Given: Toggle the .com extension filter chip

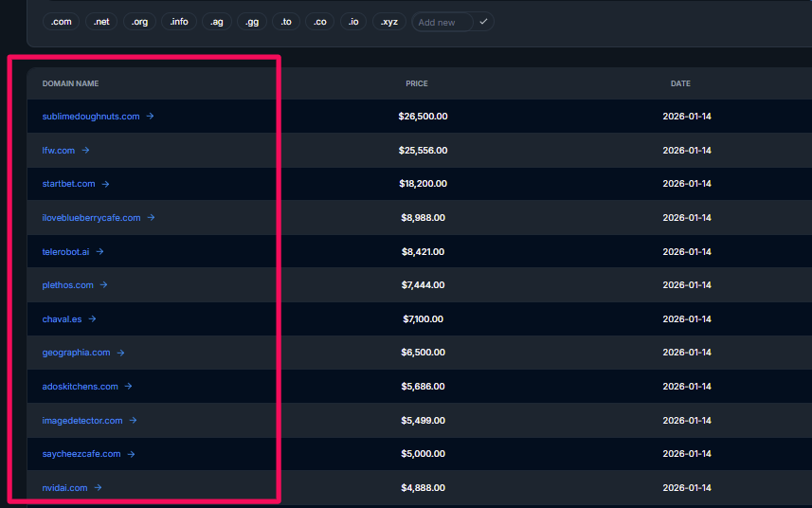Looking at the screenshot, I should pos(61,22).
